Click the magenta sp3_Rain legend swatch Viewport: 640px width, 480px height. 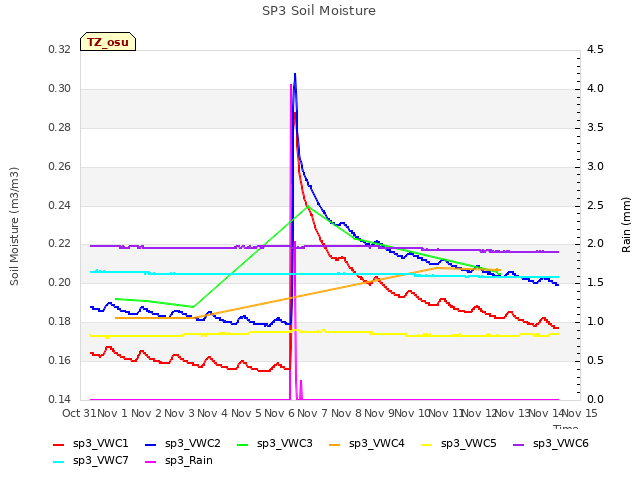click(151, 462)
